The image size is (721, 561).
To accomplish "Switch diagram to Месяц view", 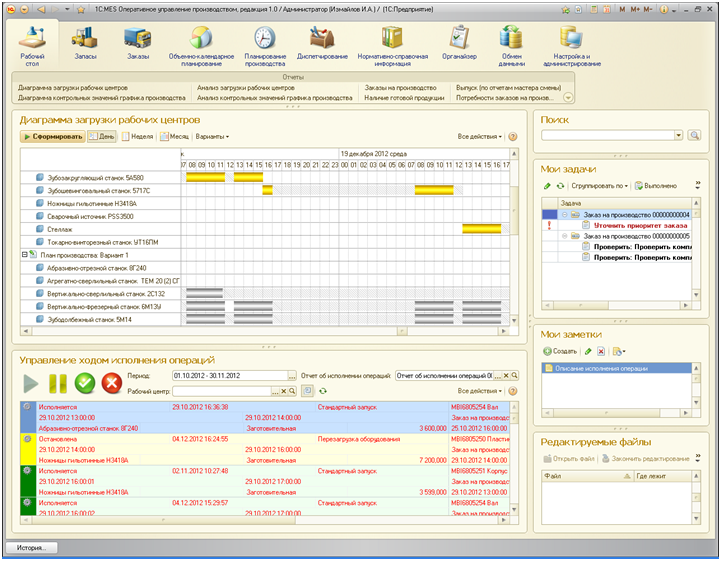I will coord(174,137).
